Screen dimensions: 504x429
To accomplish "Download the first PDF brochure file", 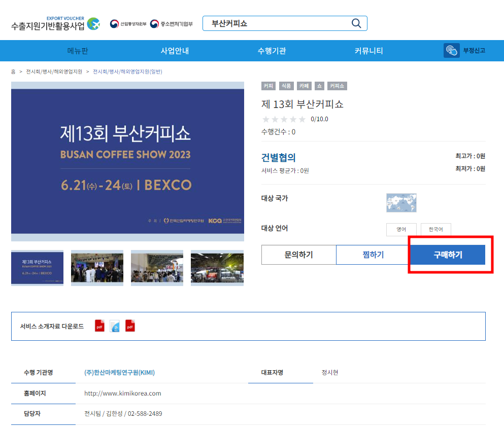I will [99, 326].
